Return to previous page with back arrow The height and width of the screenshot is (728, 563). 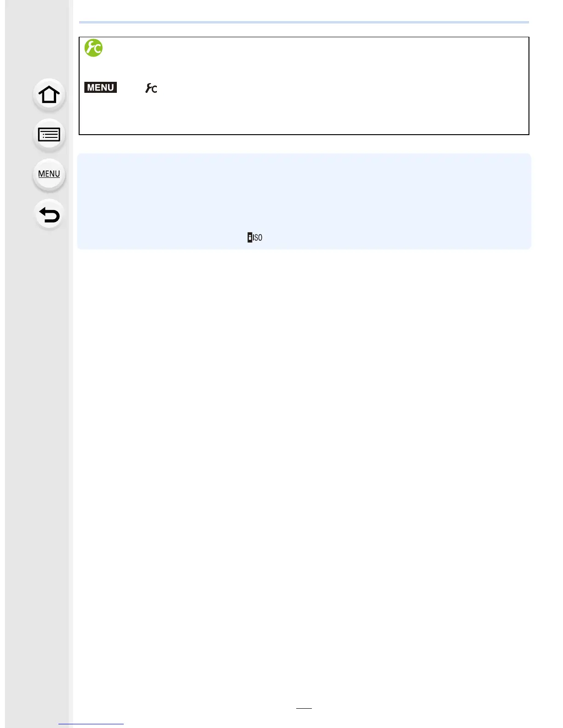[x=49, y=215]
